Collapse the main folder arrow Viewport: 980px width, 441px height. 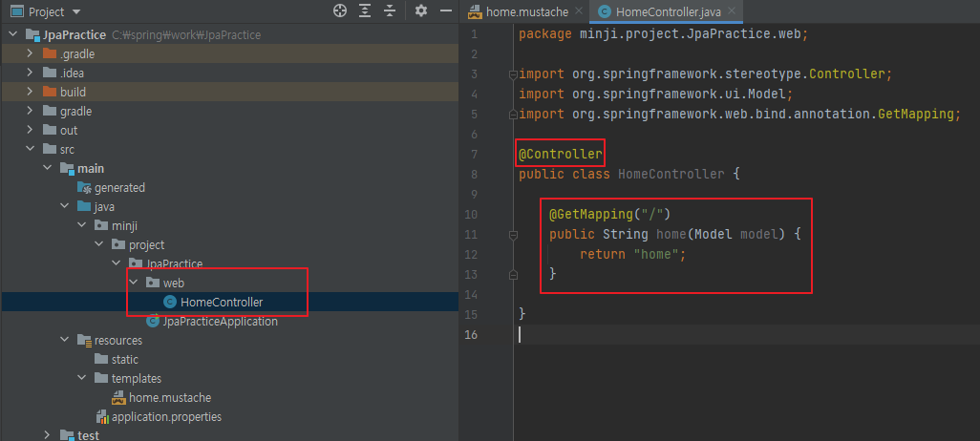tap(47, 169)
